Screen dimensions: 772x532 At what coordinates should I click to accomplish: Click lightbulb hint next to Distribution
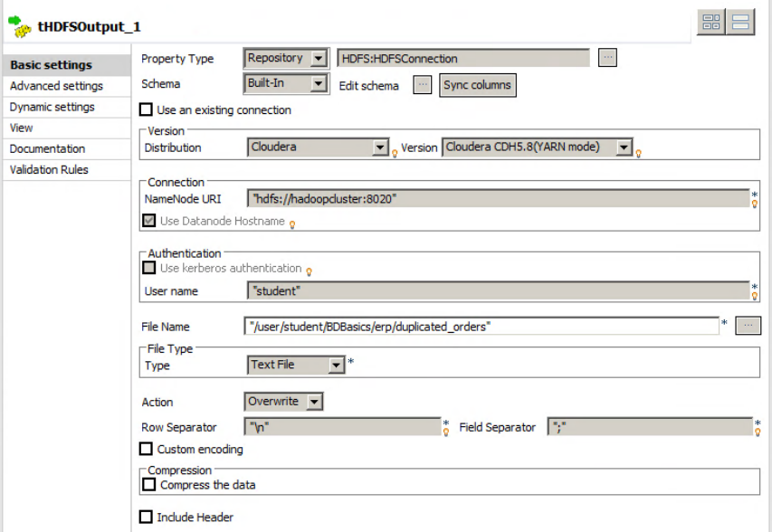tap(396, 152)
